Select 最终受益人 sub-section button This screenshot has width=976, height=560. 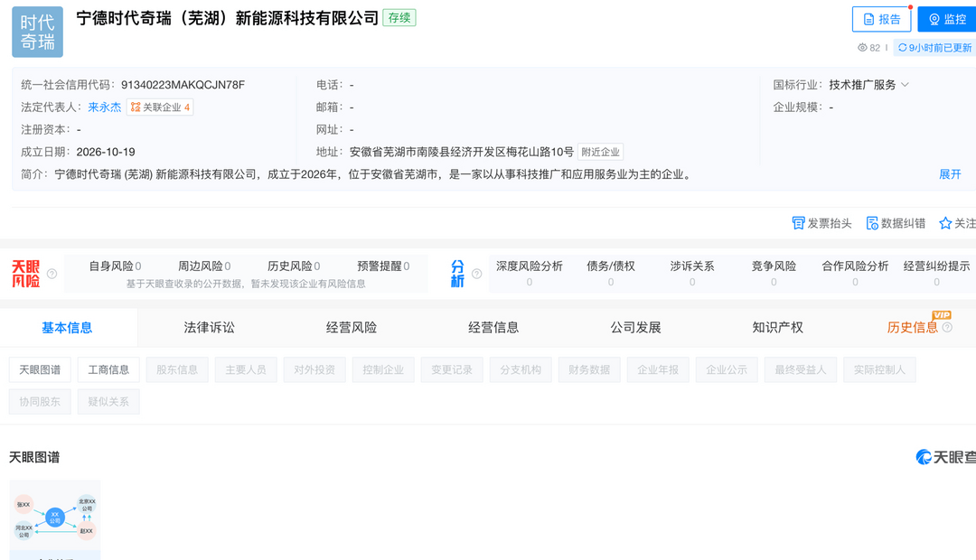801,369
